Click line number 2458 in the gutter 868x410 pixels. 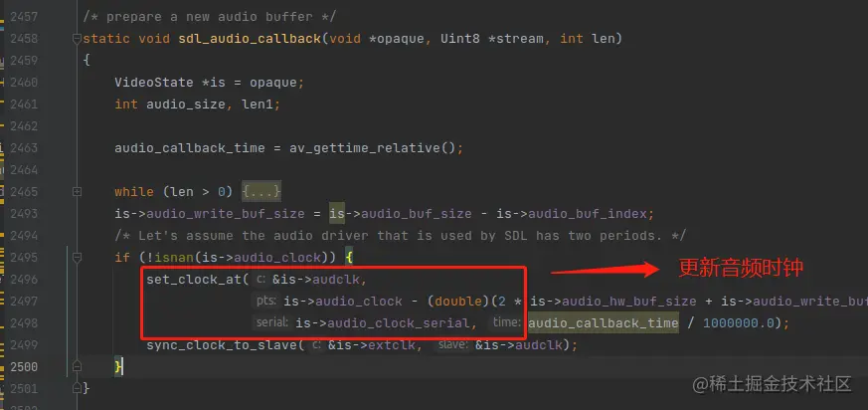pos(24,39)
